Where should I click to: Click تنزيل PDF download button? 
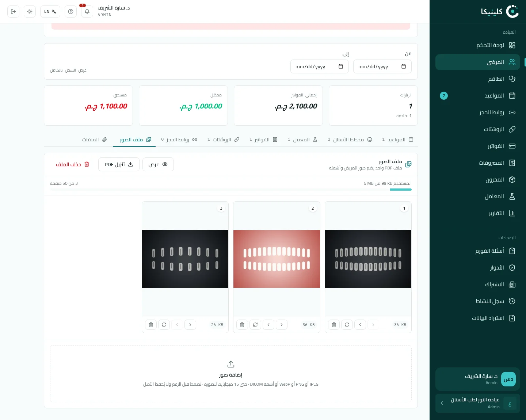[x=119, y=164]
